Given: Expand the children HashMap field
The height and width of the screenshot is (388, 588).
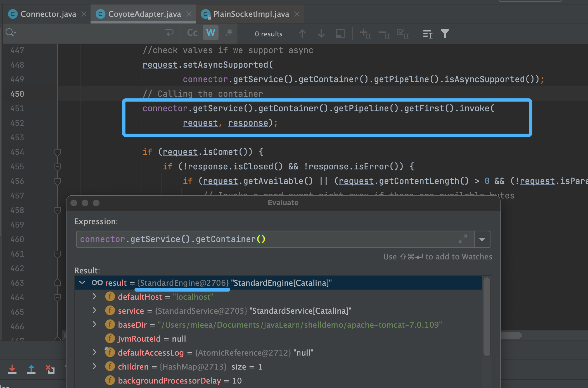Looking at the screenshot, I should pyautogui.click(x=94, y=366).
